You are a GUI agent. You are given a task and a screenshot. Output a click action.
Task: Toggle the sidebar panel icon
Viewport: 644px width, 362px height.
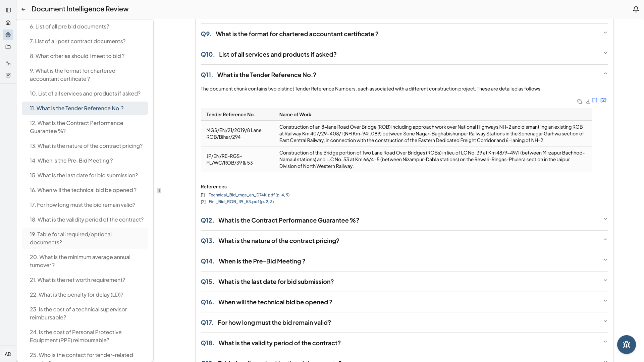8,10
